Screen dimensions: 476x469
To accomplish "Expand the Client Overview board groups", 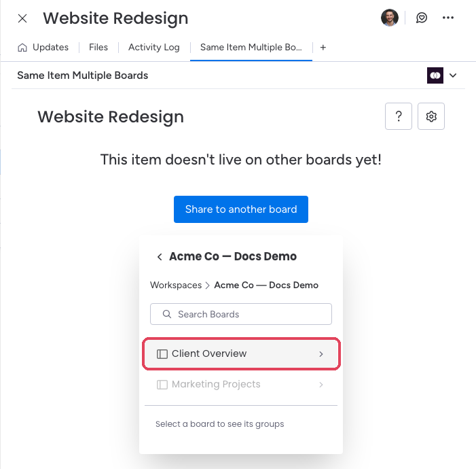I will (241, 354).
